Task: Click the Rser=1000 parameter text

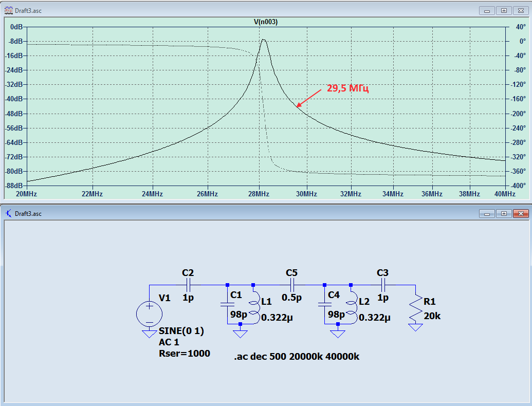Action: pyautogui.click(x=184, y=354)
